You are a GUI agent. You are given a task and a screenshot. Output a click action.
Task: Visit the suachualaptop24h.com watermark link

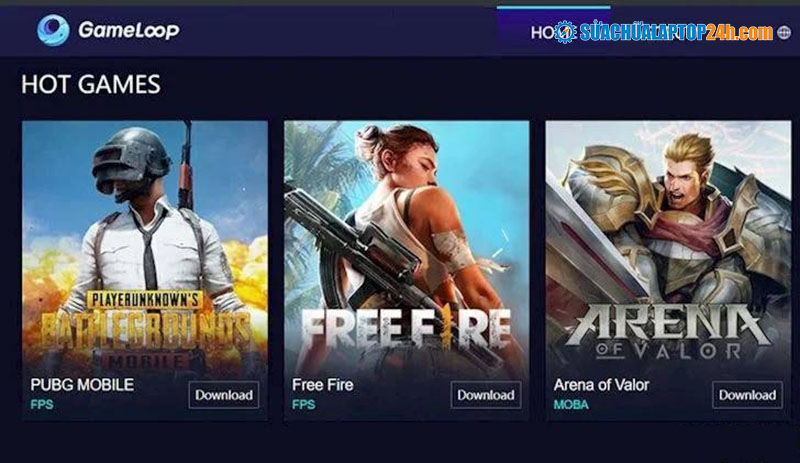pos(676,33)
